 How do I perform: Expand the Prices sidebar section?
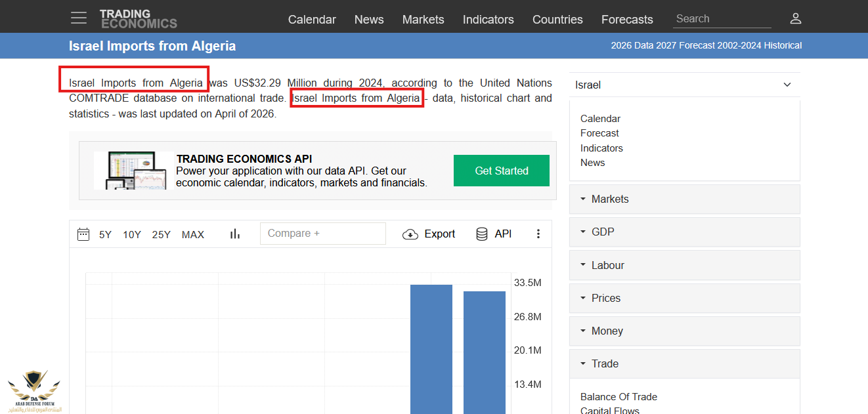(x=684, y=298)
